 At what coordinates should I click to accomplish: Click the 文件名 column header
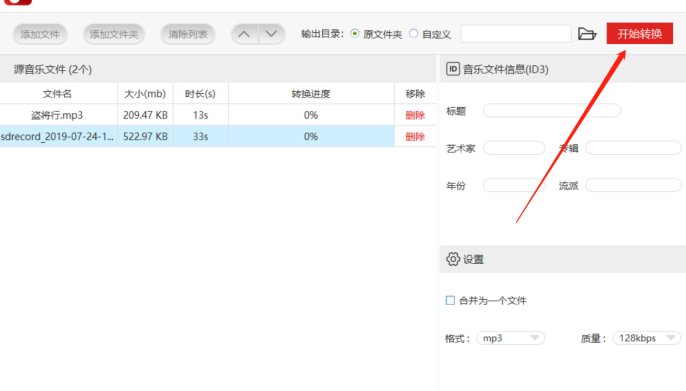(57, 94)
